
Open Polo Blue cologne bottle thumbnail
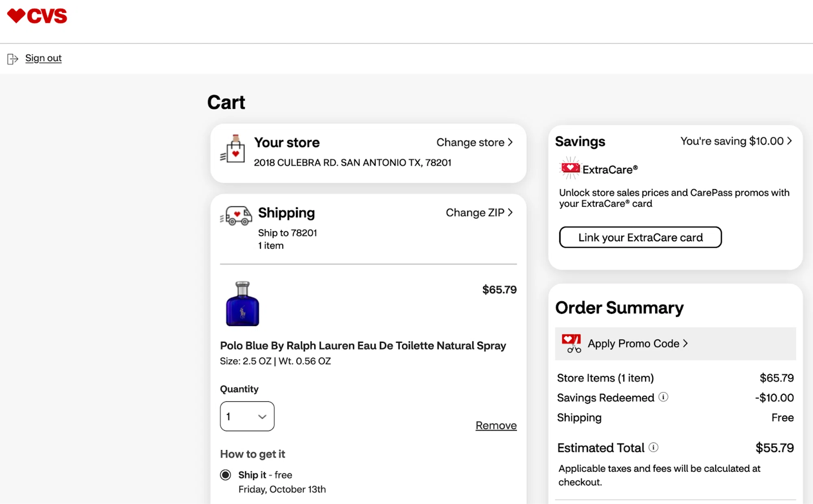coord(242,303)
